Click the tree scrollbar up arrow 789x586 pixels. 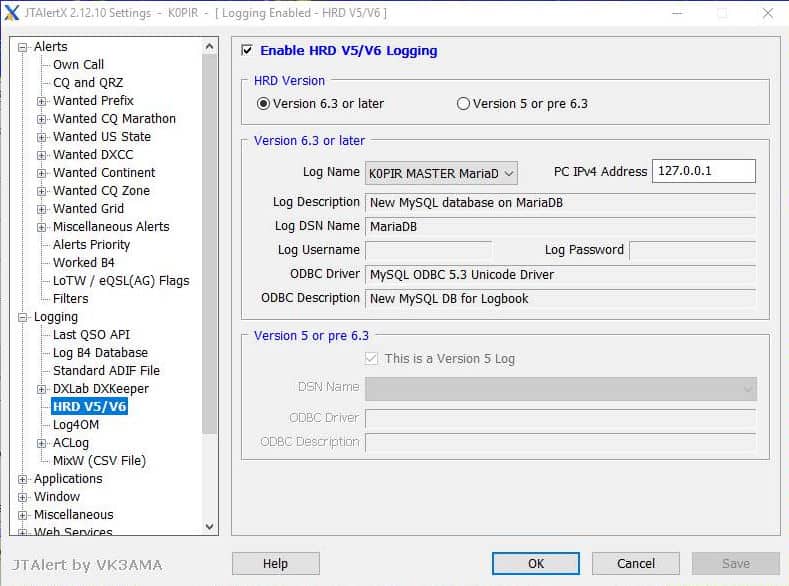209,47
